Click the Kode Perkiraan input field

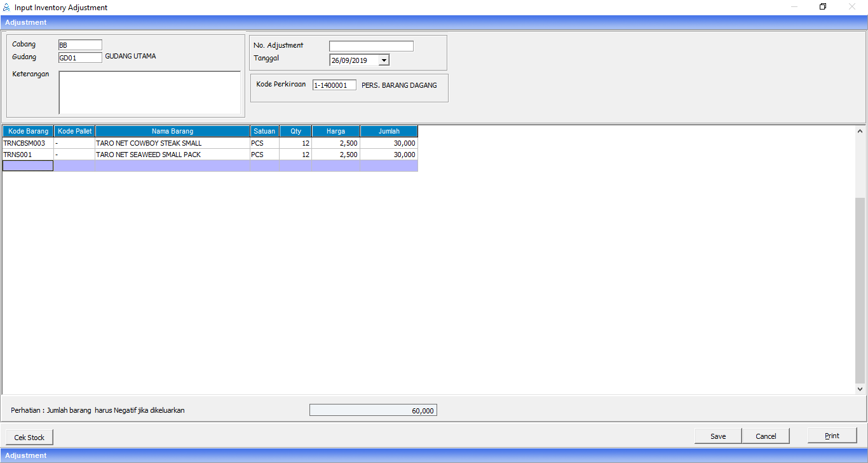(x=334, y=85)
